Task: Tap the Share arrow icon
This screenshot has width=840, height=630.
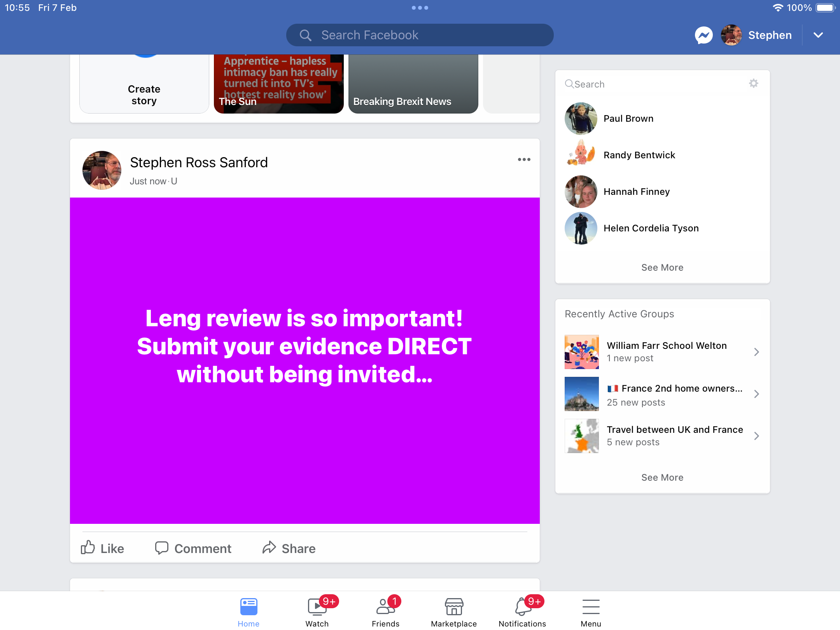Action: 269,548
